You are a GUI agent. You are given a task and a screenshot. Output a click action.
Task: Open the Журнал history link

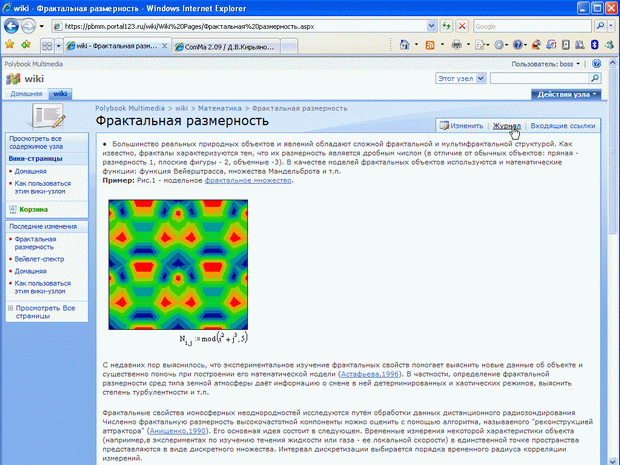point(506,126)
